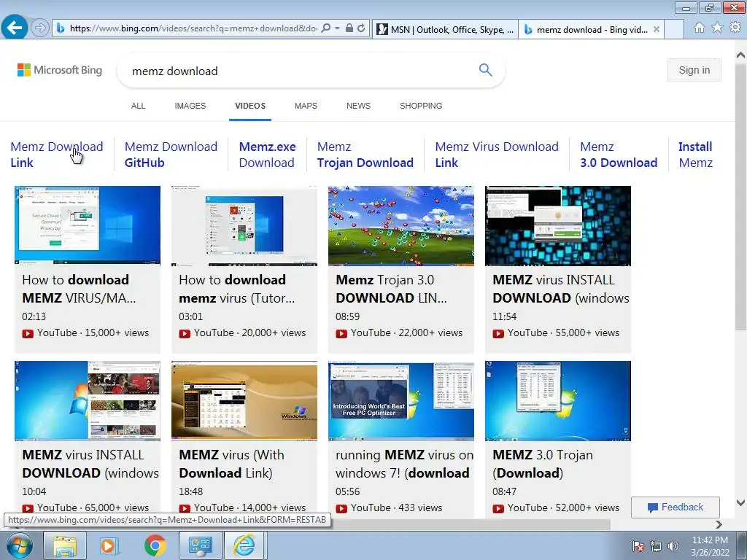Click the security padlock icon in address bar
747x560 pixels.
coord(349,28)
